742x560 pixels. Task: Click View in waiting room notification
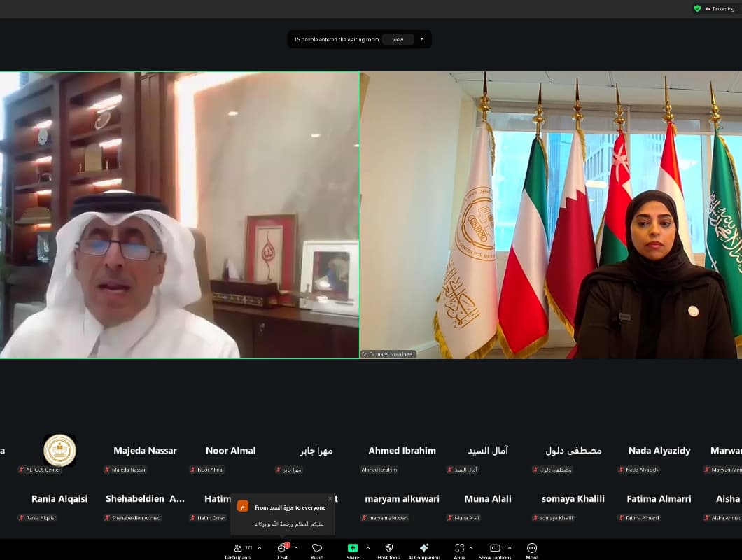point(398,40)
